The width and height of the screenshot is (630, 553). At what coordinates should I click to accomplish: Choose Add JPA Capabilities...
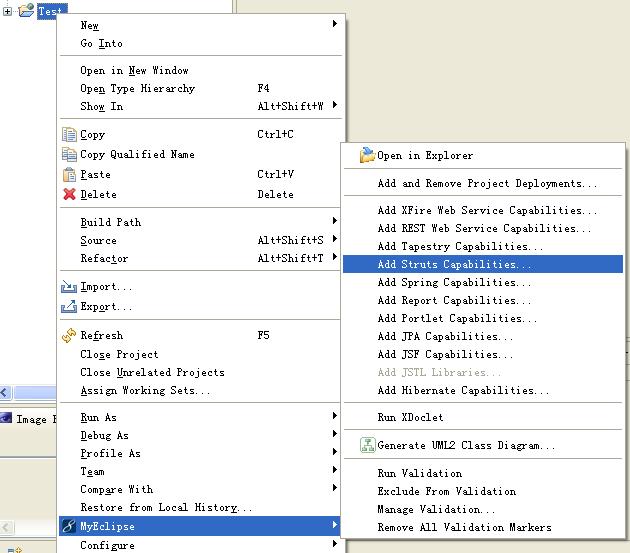483,336
